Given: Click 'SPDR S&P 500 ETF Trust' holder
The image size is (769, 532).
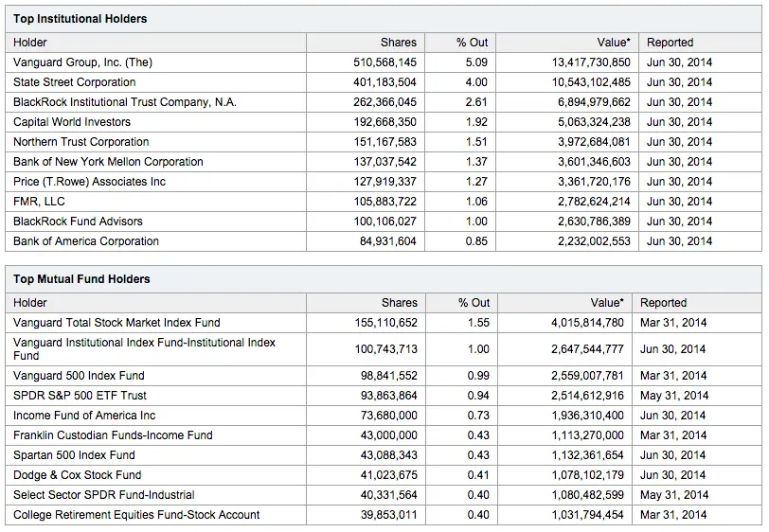Looking at the screenshot, I should 80,396.
